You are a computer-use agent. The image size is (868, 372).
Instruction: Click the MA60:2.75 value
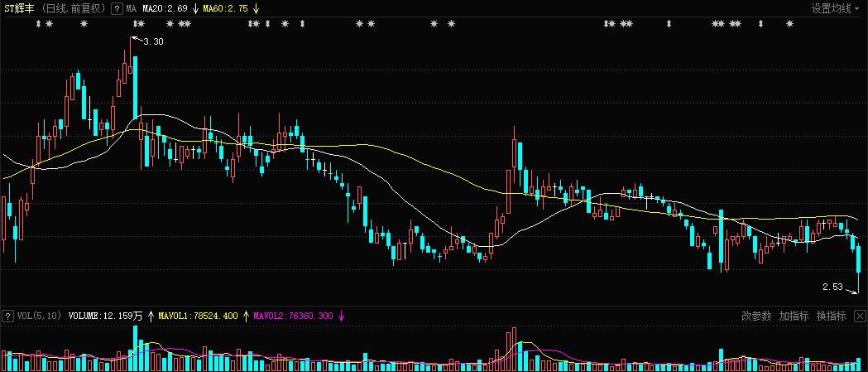coord(225,8)
